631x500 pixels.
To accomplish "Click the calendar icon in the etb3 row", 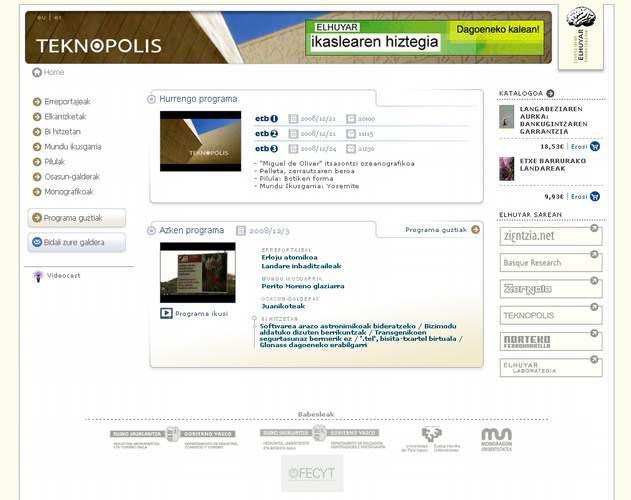I will (293, 149).
